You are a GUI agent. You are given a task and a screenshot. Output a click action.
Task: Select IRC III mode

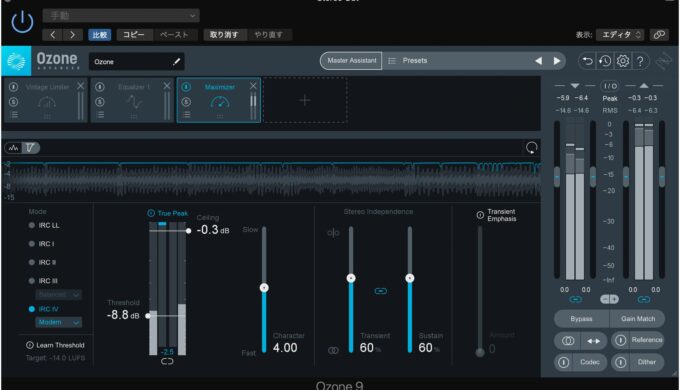pyautogui.click(x=43, y=281)
